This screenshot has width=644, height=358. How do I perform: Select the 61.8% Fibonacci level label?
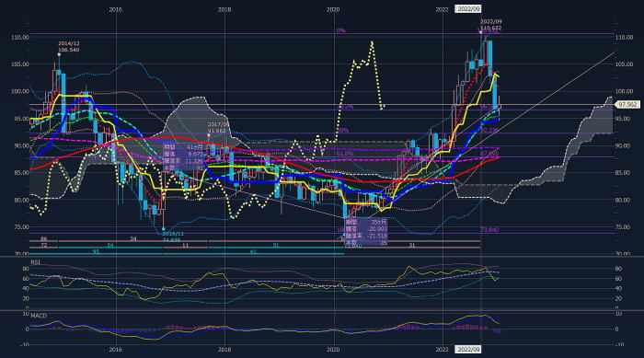click(x=345, y=154)
